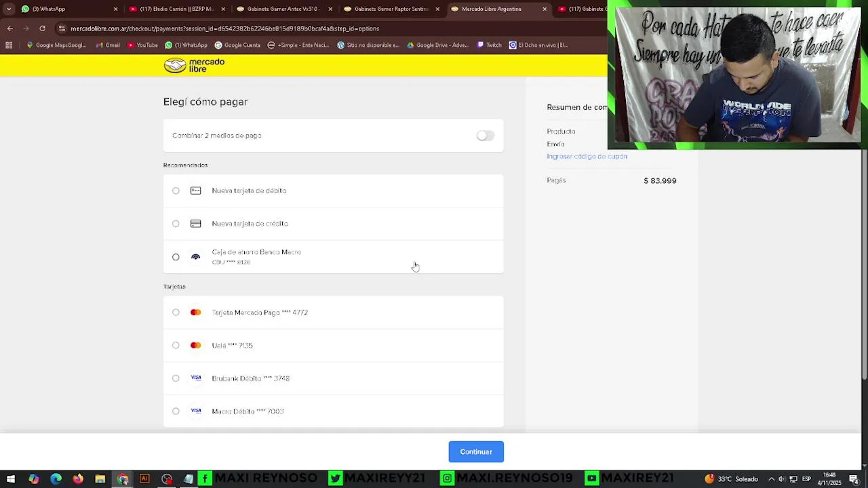This screenshot has width=868, height=488.
Task: Click the debit card icon
Action: click(195, 190)
